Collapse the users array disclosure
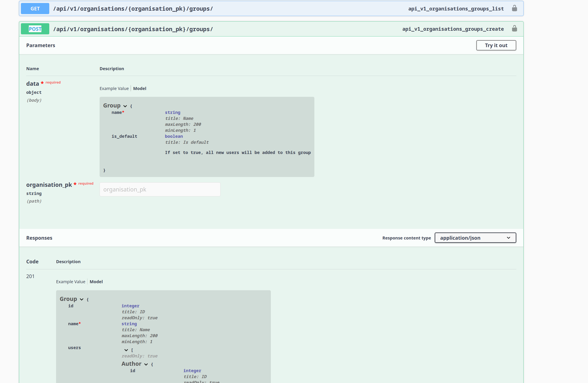Screen dimensions: 588x383 (126, 350)
